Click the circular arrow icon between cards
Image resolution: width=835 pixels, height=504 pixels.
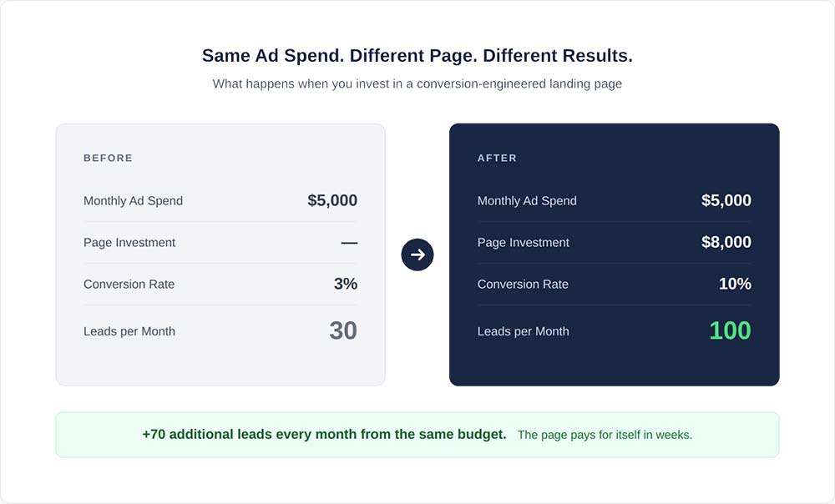coord(417,255)
